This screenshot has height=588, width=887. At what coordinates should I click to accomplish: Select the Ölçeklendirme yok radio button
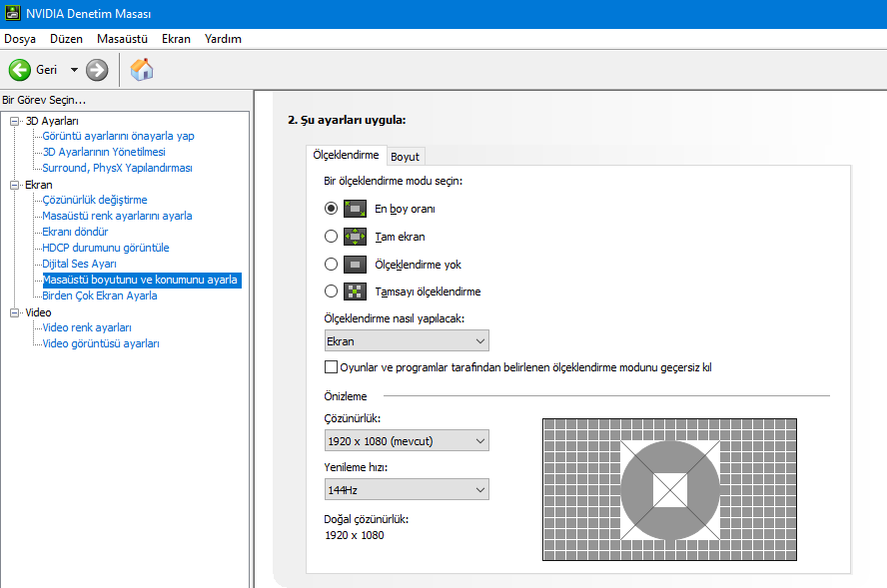[x=331, y=264]
